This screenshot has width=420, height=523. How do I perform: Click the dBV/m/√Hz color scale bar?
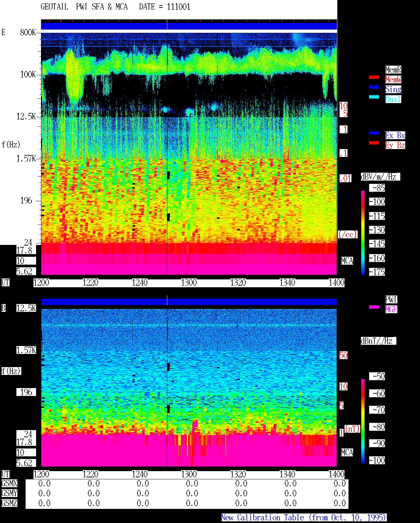363,232
